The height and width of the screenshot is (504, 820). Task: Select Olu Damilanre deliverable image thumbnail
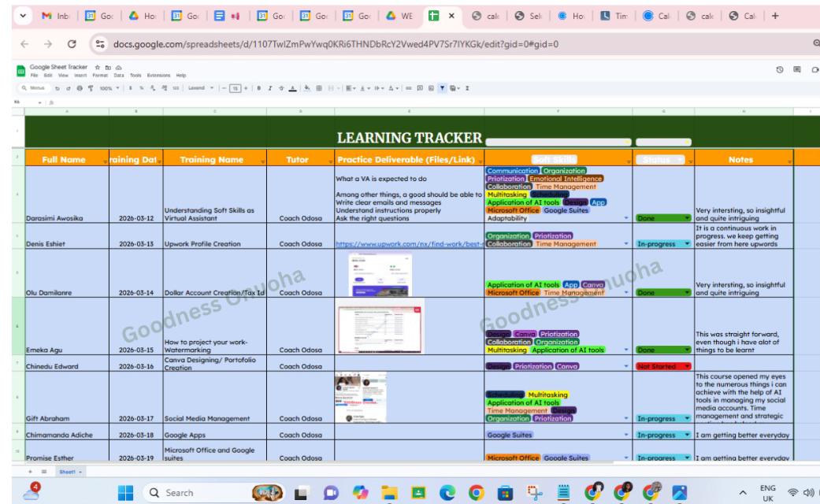pyautogui.click(x=380, y=275)
